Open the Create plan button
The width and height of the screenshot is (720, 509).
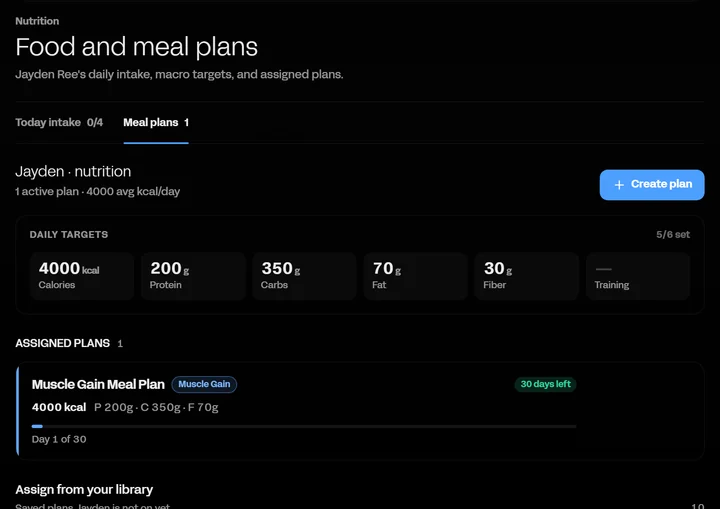[x=652, y=185]
